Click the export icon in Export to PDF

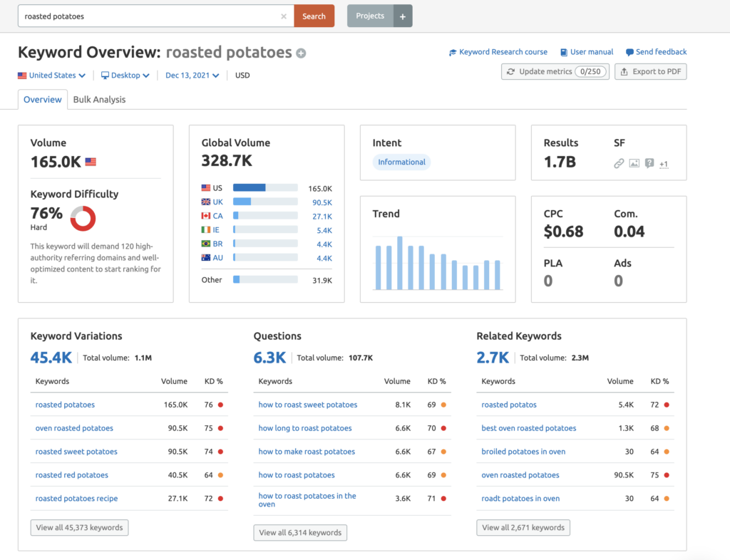pos(624,72)
